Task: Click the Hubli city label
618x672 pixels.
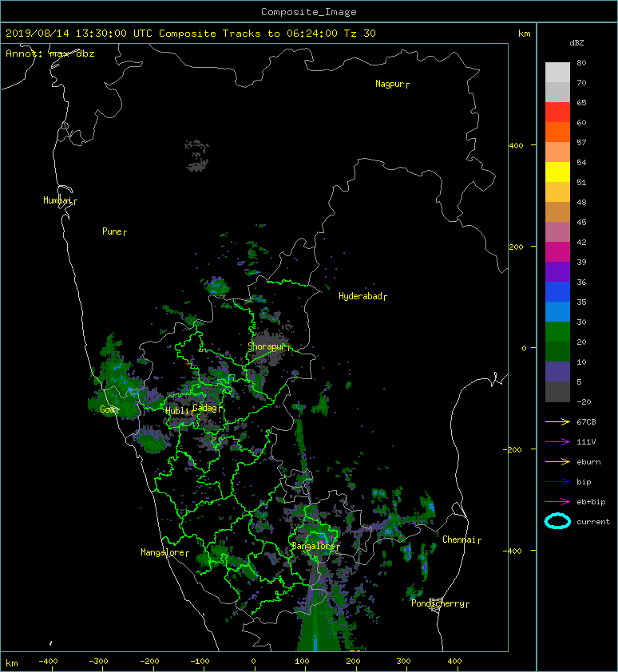Action: [177, 411]
